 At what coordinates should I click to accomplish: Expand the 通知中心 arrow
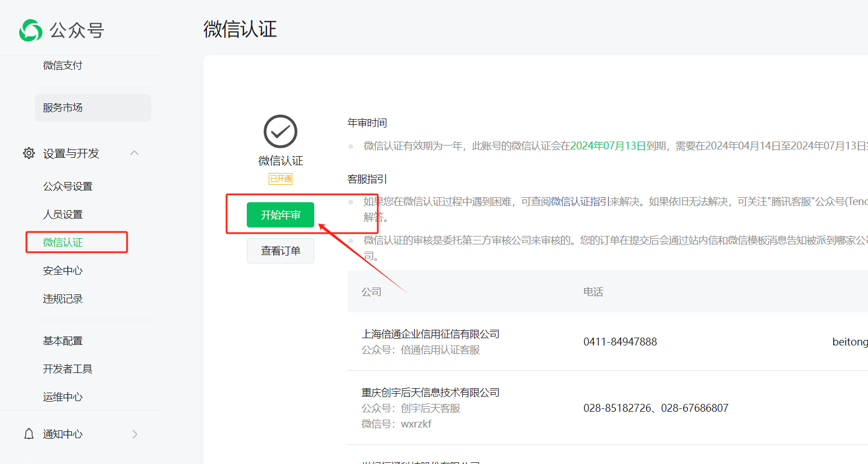pyautogui.click(x=135, y=434)
